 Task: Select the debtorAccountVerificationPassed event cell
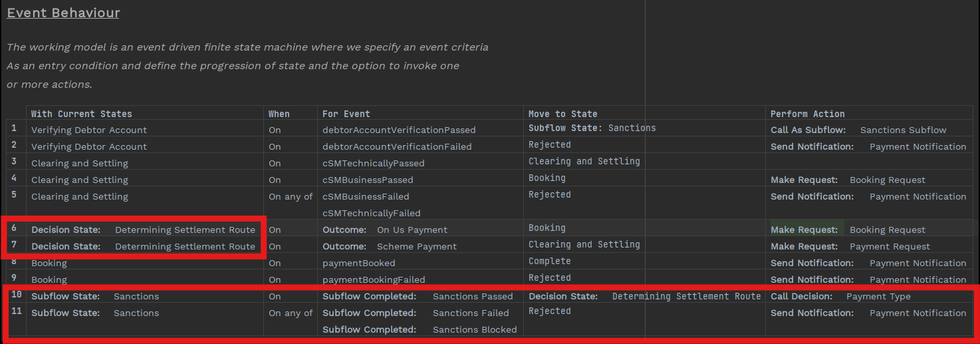[399, 130]
